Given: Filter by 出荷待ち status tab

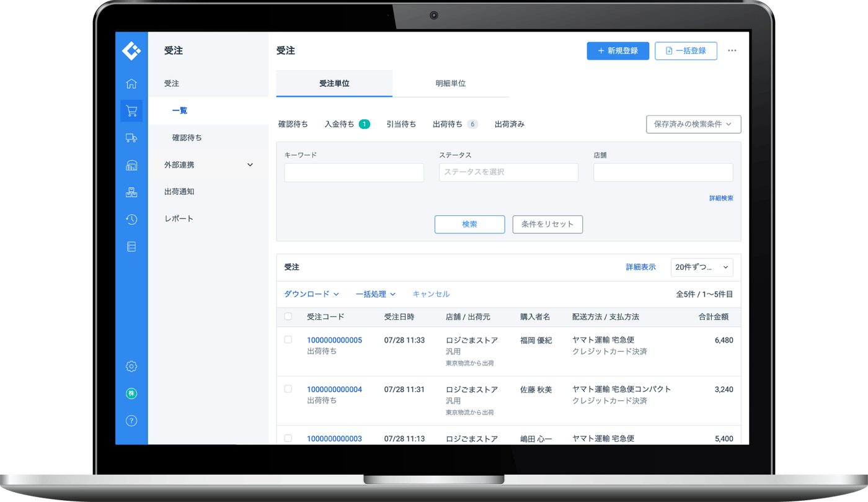Looking at the screenshot, I should [455, 124].
